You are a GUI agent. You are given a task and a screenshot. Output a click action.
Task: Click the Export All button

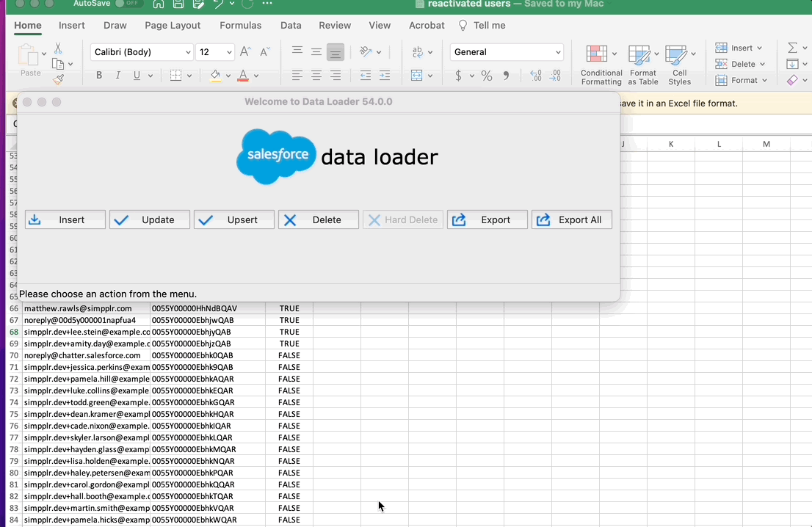[572, 219]
